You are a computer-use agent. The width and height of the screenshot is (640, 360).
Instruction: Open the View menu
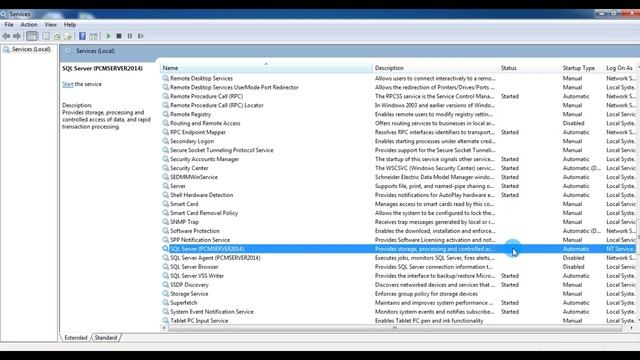click(51, 24)
